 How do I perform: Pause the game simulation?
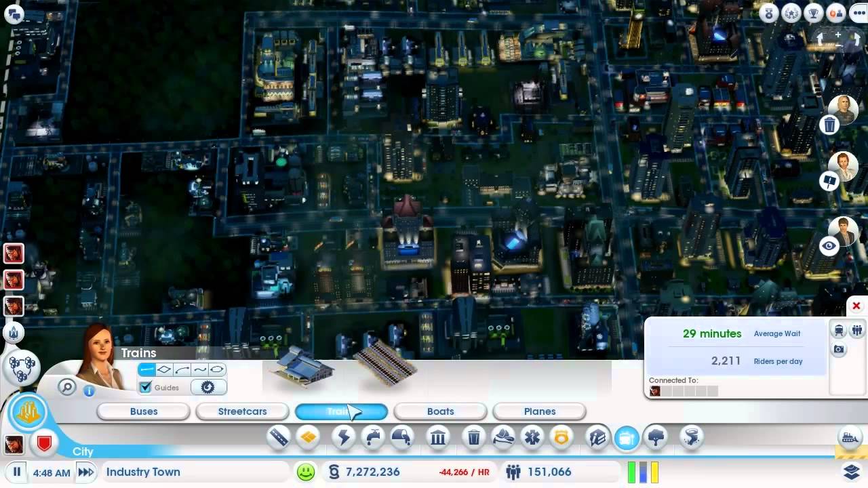(17, 472)
